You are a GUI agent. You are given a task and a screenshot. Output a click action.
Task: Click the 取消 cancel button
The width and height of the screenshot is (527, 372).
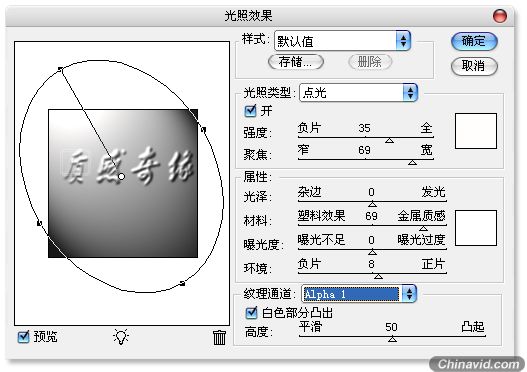coord(474,66)
